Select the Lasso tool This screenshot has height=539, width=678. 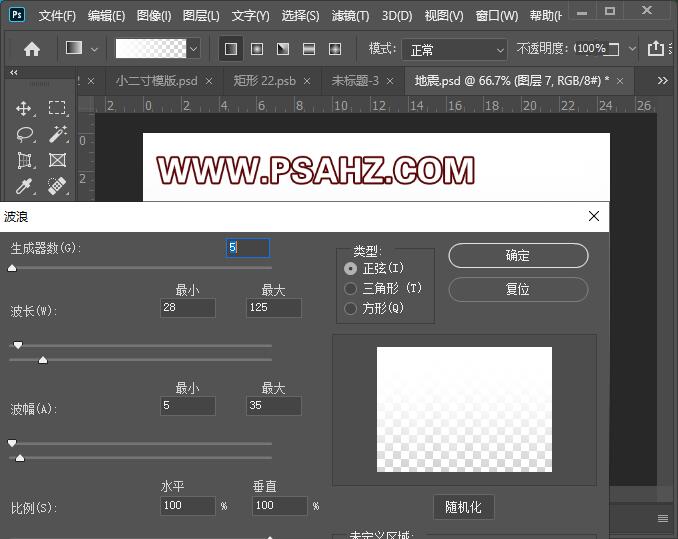[x=25, y=134]
